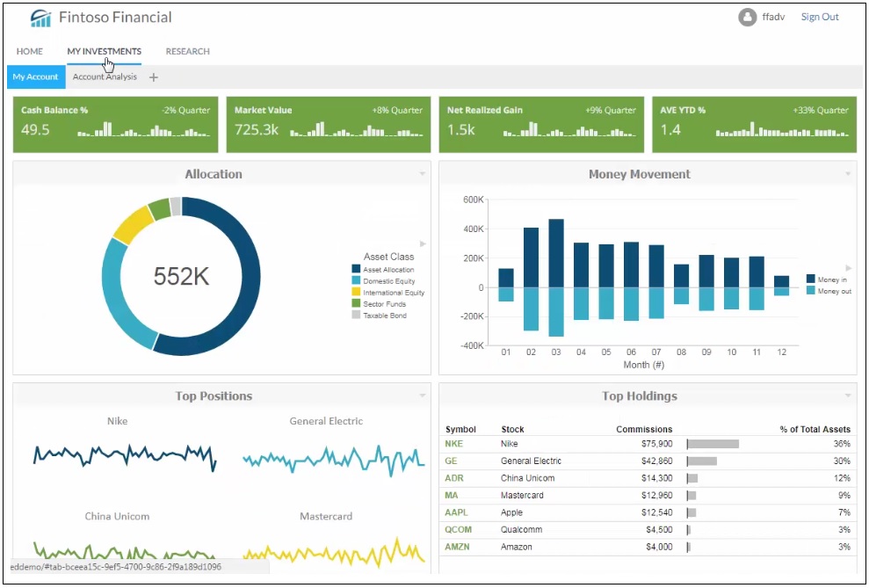The width and height of the screenshot is (869, 588).
Task: Click the Apple stock name cell
Action: point(511,512)
